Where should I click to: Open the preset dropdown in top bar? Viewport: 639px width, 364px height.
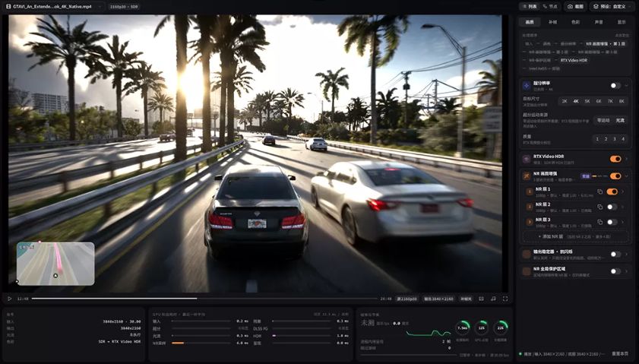click(x=612, y=7)
